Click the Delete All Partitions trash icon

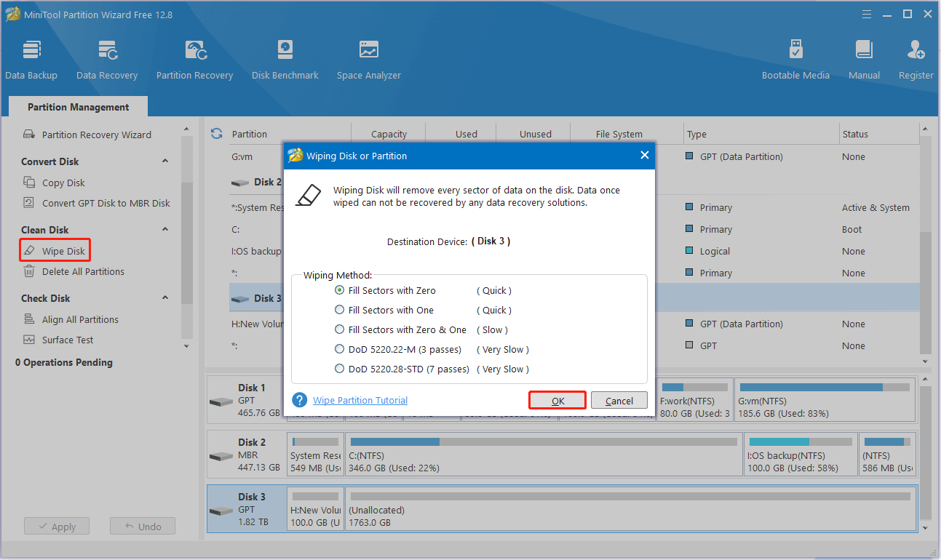click(29, 271)
